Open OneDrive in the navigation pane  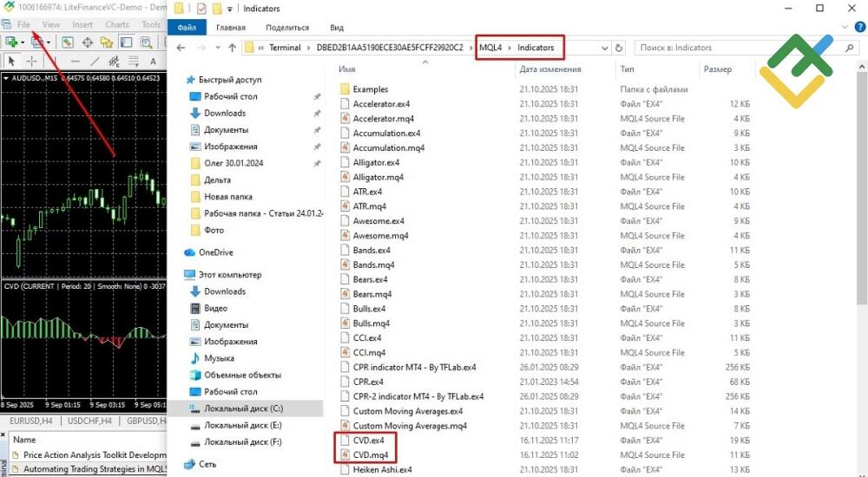[x=215, y=252]
